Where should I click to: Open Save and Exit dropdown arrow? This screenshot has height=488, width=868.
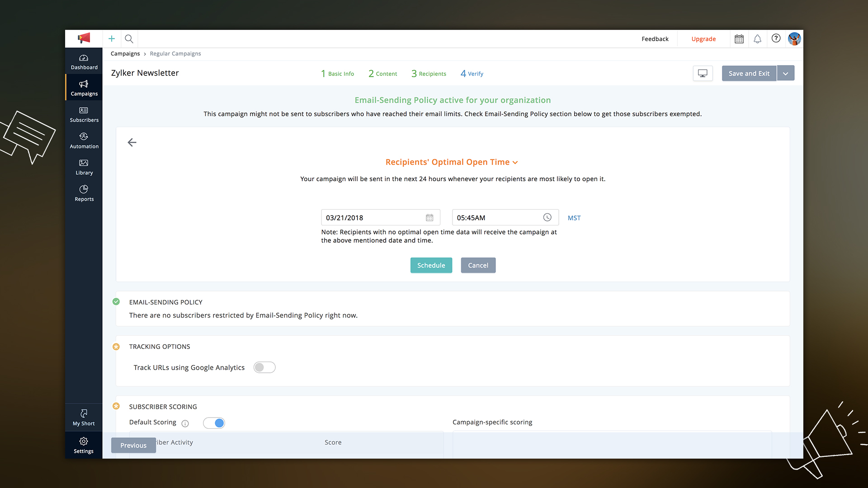786,73
